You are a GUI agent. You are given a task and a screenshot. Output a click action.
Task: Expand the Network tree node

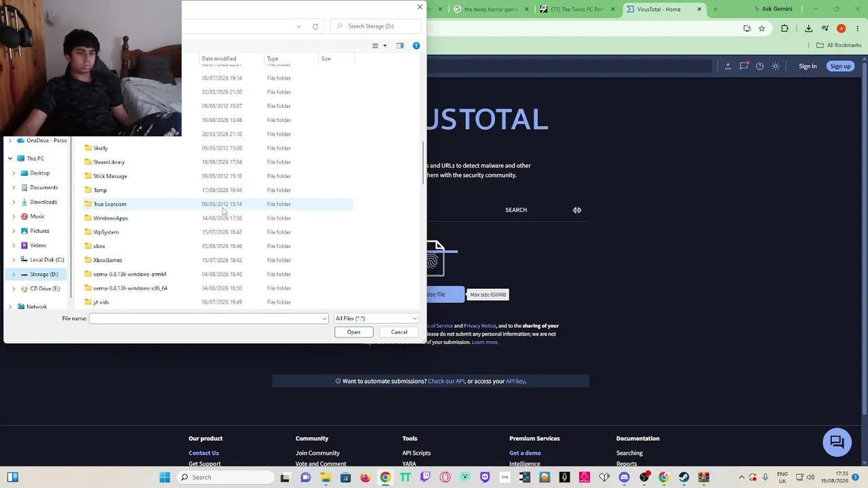(x=10, y=307)
